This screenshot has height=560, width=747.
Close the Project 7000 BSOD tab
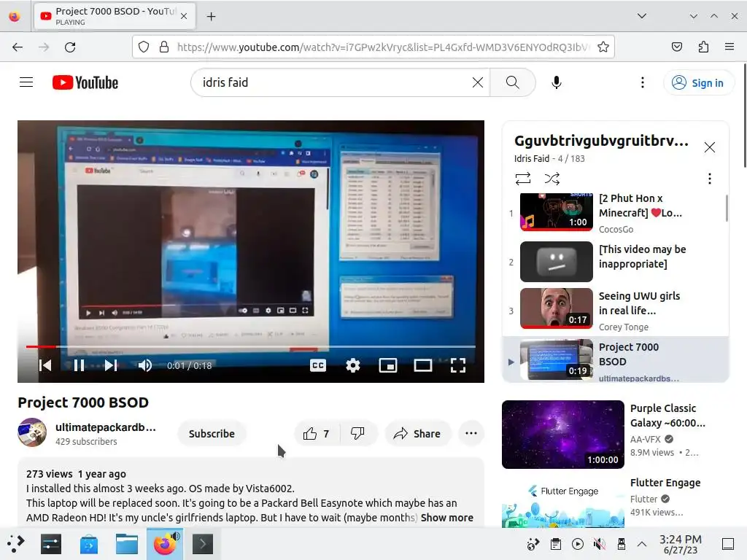[184, 16]
